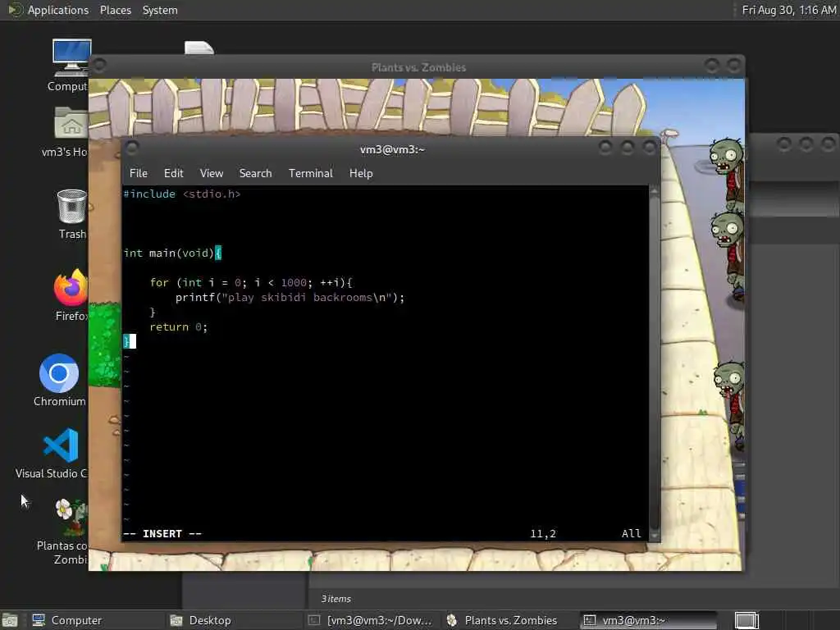This screenshot has height=630, width=840.
Task: Click the 'return 0;' line
Action: [178, 326]
